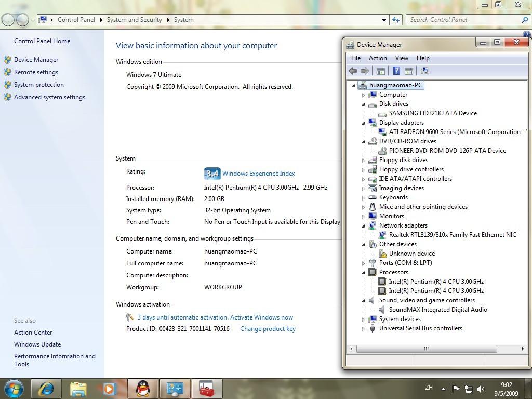Click the refresh button beside address bar
The width and height of the screenshot is (532, 399).
[x=396, y=20]
